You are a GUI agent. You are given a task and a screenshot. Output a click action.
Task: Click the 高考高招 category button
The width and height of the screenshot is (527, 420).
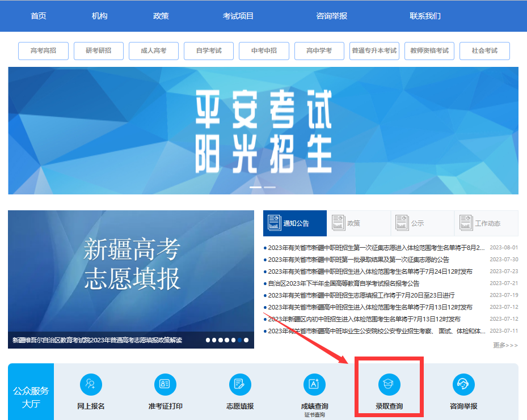tap(43, 50)
